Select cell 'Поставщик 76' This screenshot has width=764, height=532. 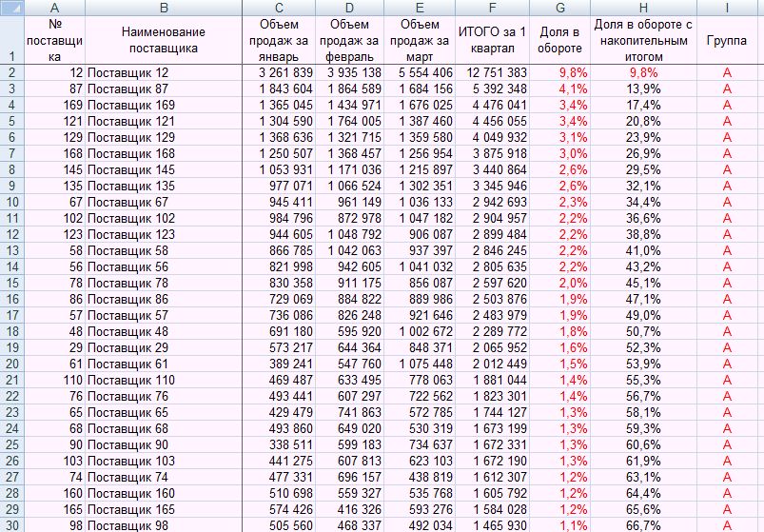[x=164, y=396]
